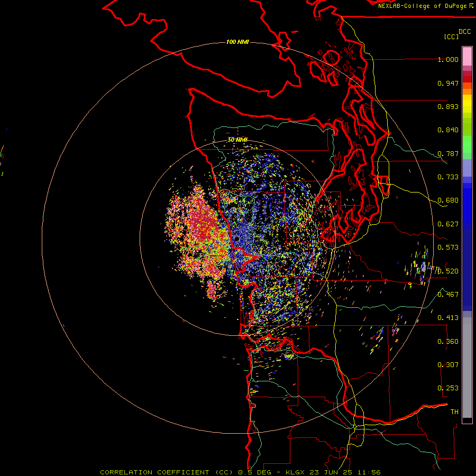This screenshot has width=476, height=476.
Task: Click the 0.360 scale value
Action: (x=448, y=342)
